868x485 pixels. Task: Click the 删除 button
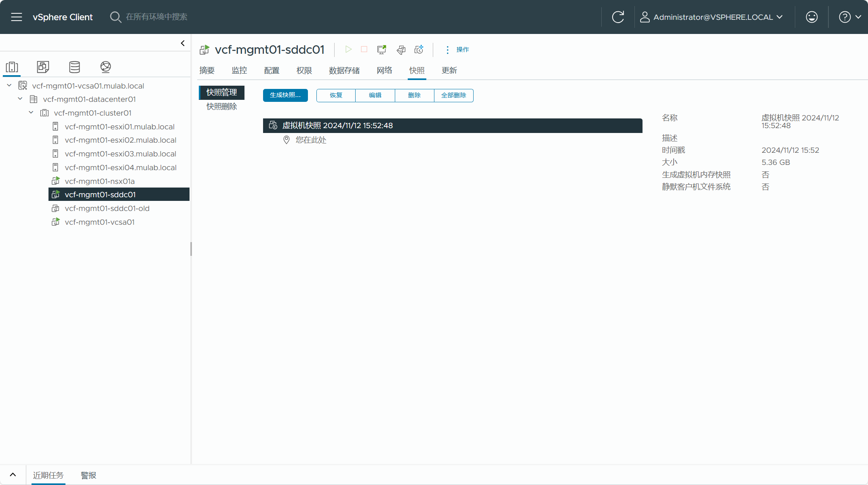click(414, 95)
